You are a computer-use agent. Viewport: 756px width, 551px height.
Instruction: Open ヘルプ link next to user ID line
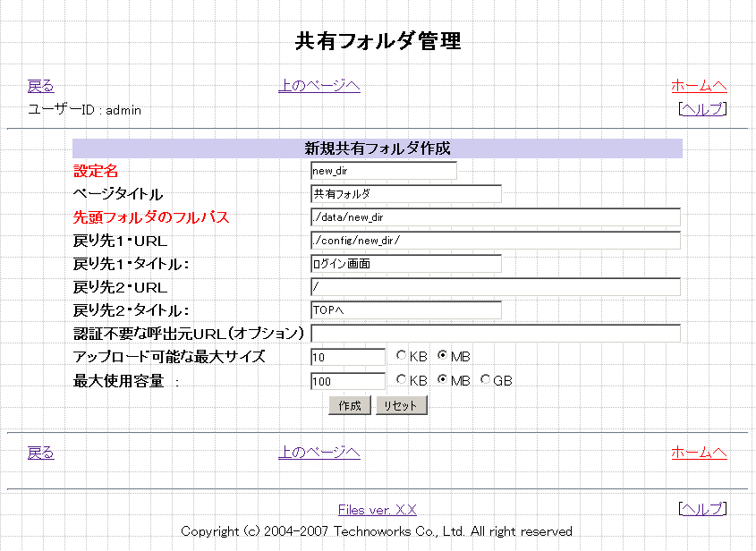coord(702,109)
